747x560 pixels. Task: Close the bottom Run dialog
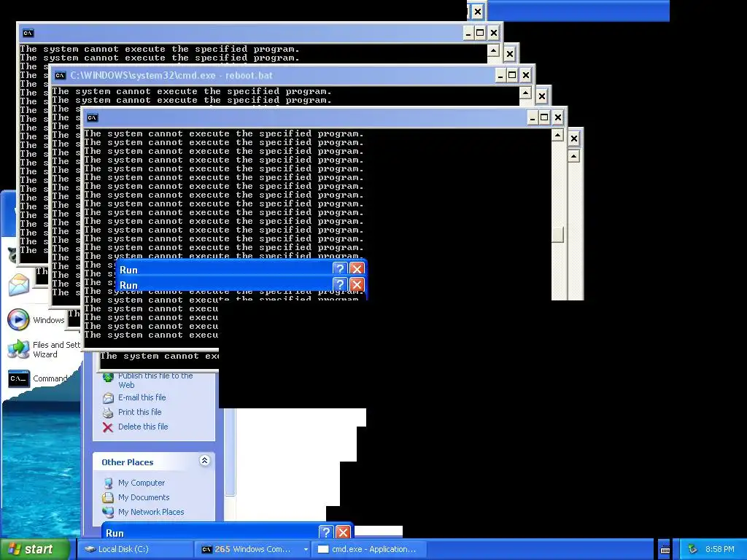coord(343,532)
